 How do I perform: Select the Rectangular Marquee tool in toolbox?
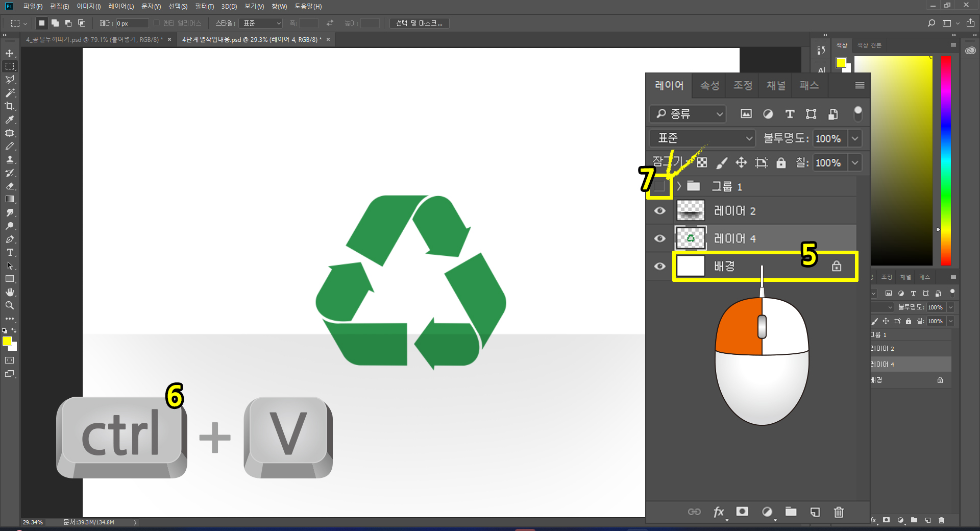click(x=10, y=66)
